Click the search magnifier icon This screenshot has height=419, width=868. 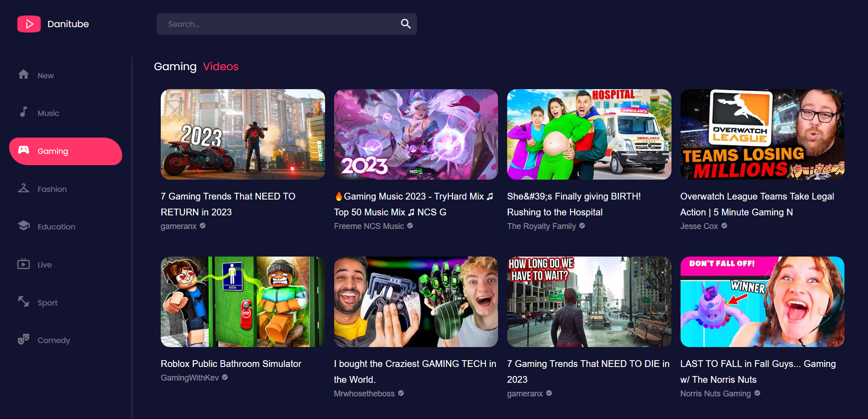click(x=406, y=24)
